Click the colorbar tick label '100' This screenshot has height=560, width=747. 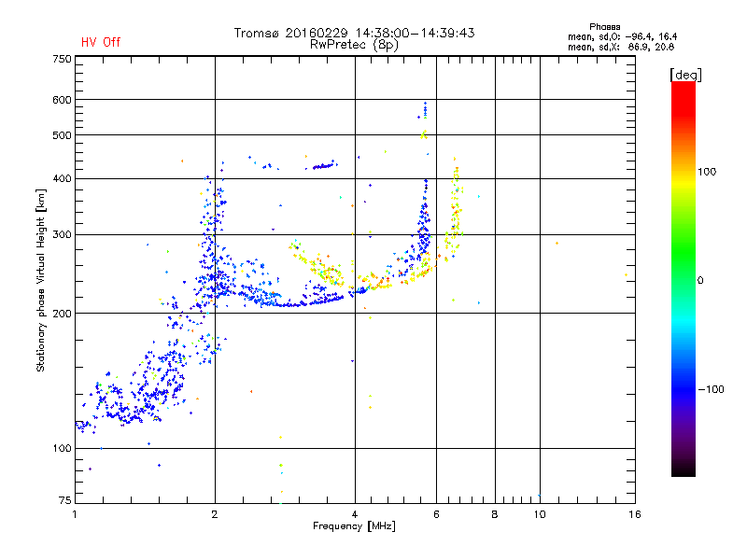(x=707, y=172)
